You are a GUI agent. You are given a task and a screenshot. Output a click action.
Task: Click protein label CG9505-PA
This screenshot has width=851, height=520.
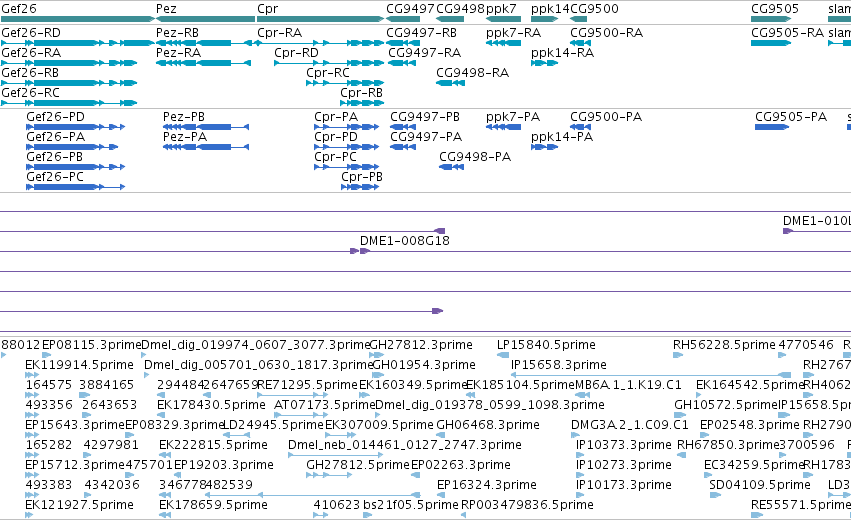[791, 117]
